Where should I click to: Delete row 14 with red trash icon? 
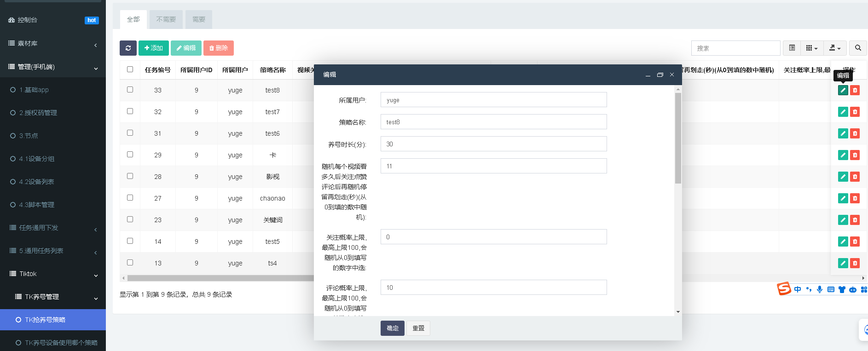855,242
